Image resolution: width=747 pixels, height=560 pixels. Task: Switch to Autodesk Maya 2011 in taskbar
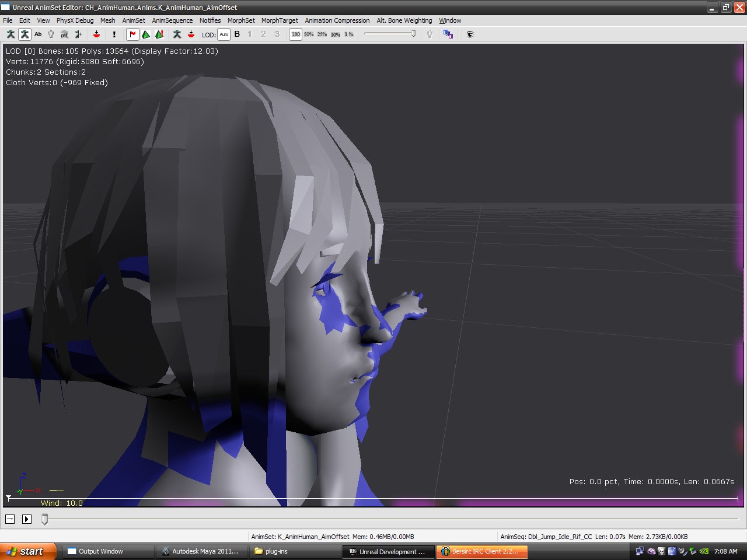(x=201, y=551)
